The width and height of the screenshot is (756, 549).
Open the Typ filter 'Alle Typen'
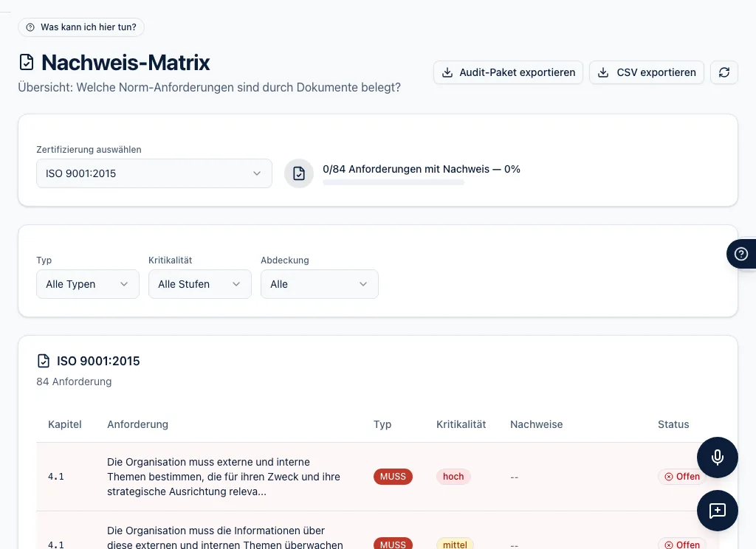88,284
